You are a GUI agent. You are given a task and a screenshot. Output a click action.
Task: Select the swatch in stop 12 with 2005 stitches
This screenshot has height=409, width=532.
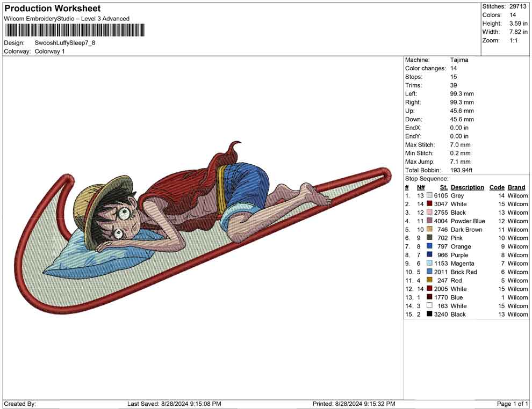pyautogui.click(x=429, y=288)
